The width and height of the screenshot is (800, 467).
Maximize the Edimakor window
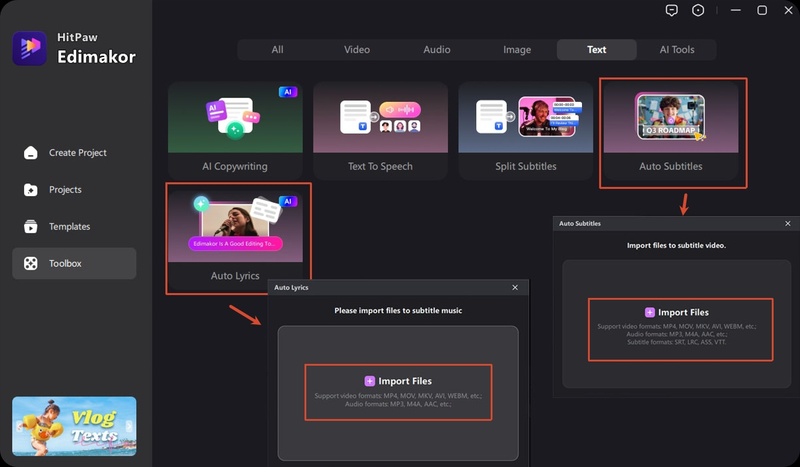point(762,10)
